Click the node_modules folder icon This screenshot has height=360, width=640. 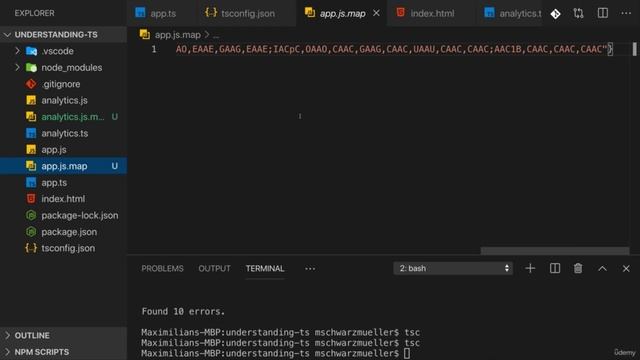tap(31, 67)
